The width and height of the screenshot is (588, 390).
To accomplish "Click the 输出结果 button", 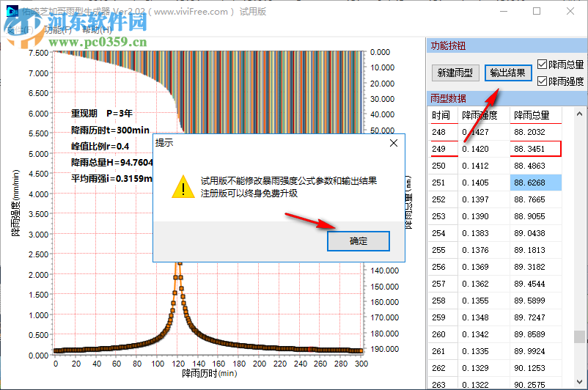I will pos(508,73).
